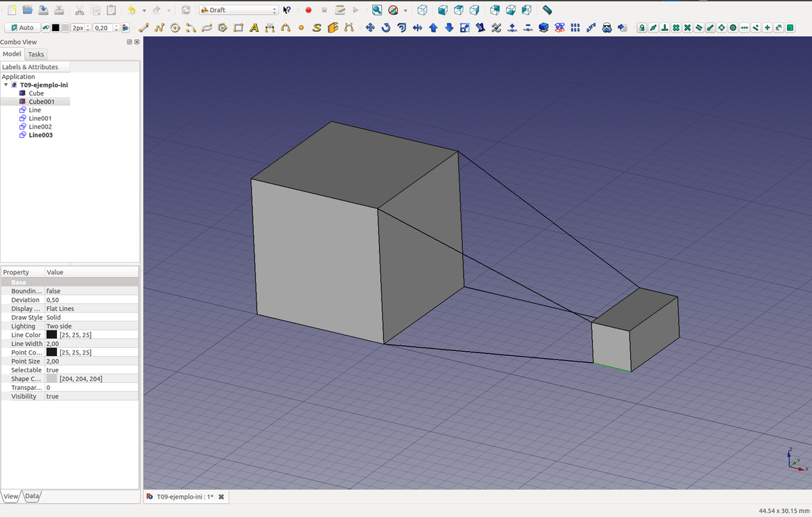
Task: Select the Draft Rectangle tool
Action: tap(238, 28)
